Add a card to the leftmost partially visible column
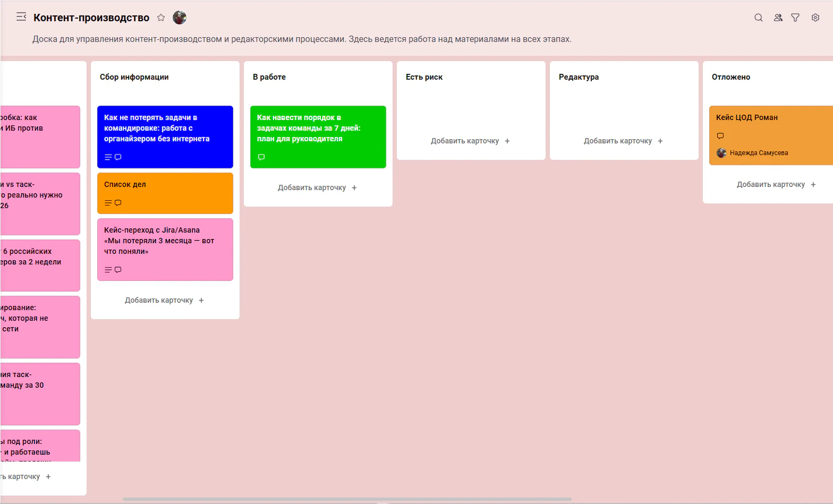The image size is (833, 504). pyautogui.click(x=27, y=476)
